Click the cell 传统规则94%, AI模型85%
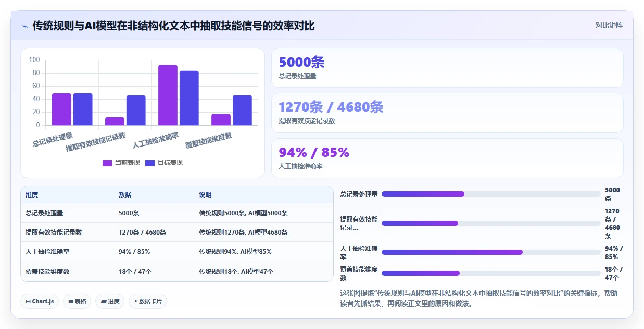644x329 pixels. click(x=235, y=252)
